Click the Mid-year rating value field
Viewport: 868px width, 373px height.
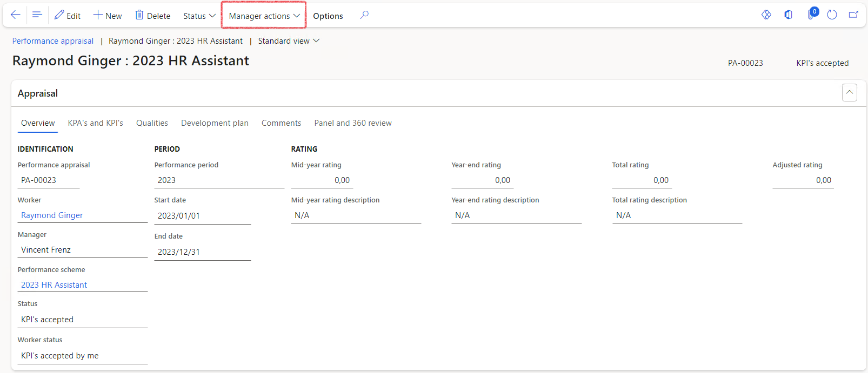(322, 180)
